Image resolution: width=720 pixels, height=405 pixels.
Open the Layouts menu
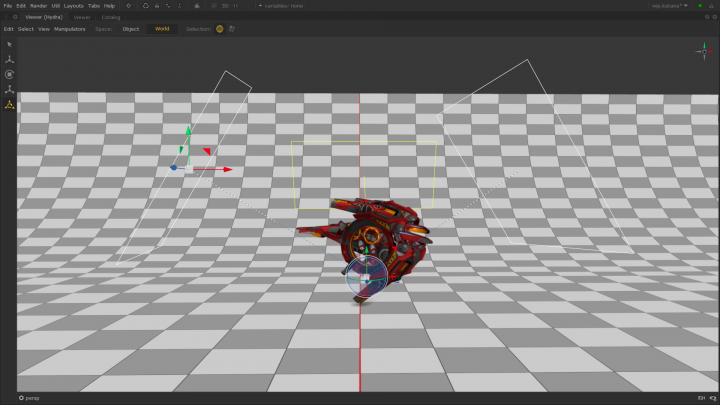74,6
